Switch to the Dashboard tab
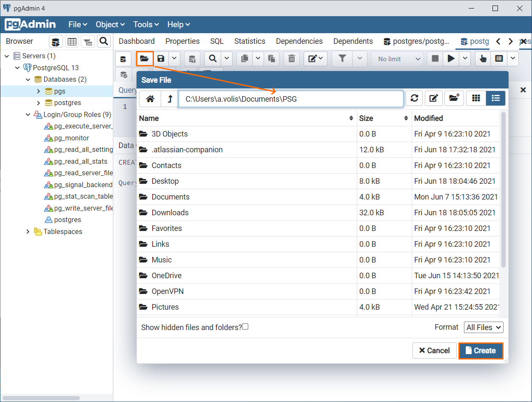The image size is (532, 402). point(137,41)
